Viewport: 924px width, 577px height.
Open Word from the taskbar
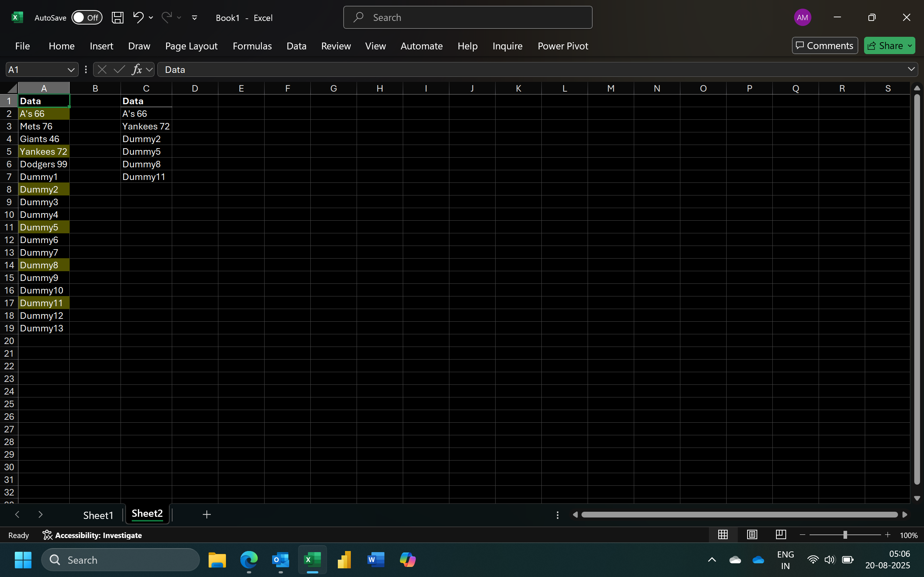pos(375,560)
